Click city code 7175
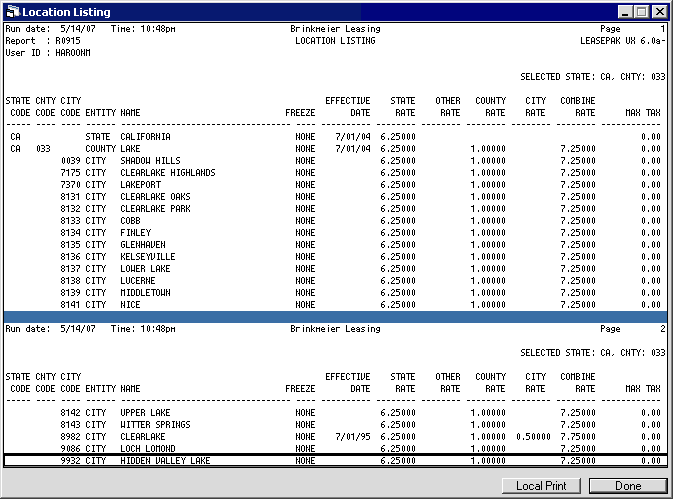The width and height of the screenshot is (673, 499). tap(70, 172)
